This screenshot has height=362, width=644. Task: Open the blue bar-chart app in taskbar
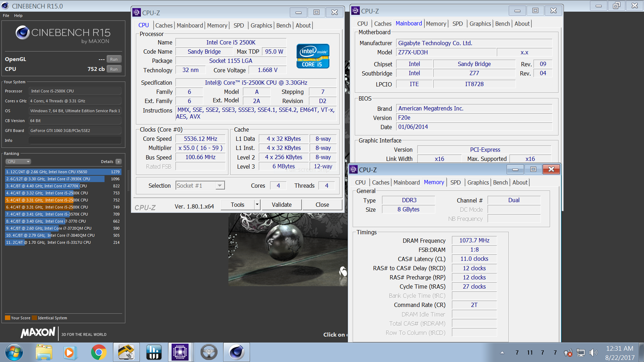coord(154,352)
